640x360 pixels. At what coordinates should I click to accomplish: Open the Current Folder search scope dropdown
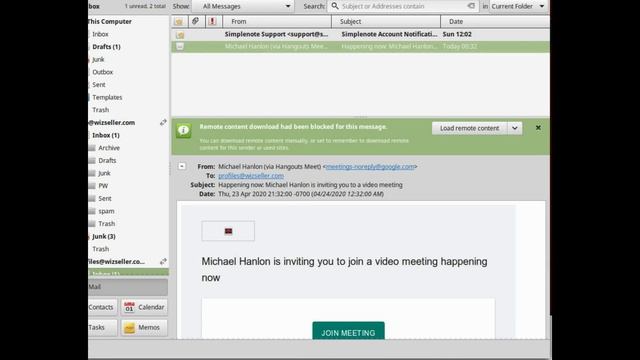click(518, 6)
